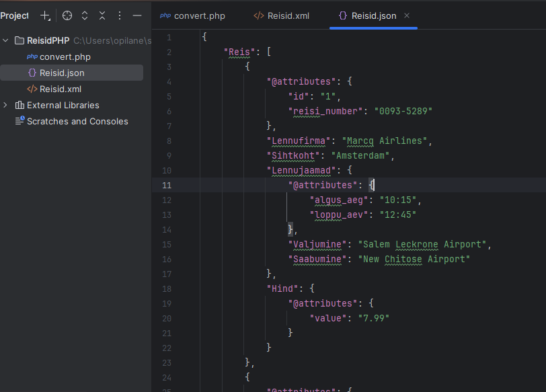The height and width of the screenshot is (392, 546).
Task: Click the External Libraries icon
Action: tap(19, 106)
